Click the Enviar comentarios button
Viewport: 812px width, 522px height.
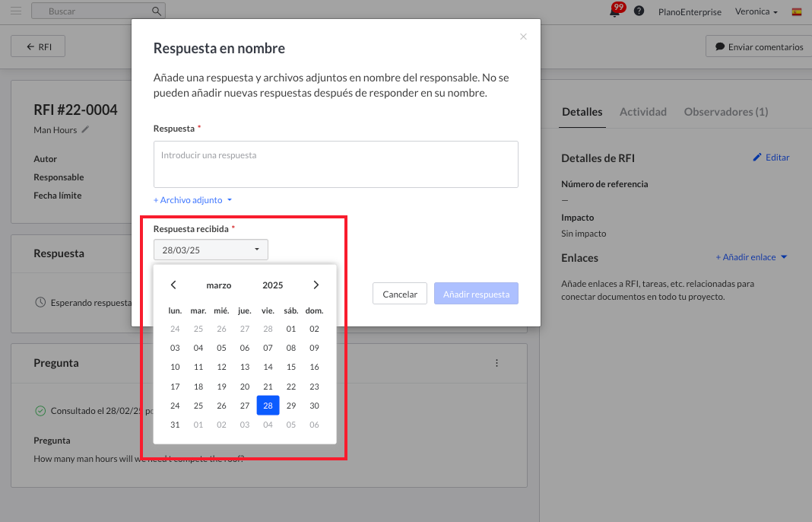pyautogui.click(x=758, y=46)
